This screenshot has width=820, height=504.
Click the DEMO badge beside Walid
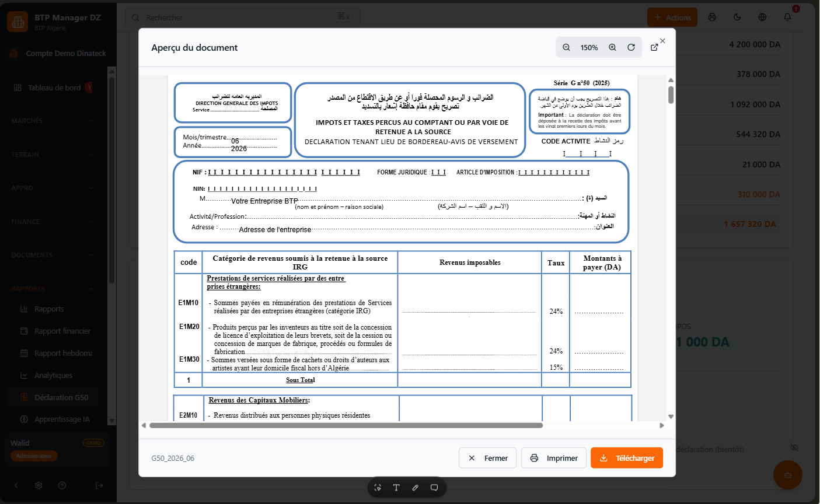click(x=93, y=443)
